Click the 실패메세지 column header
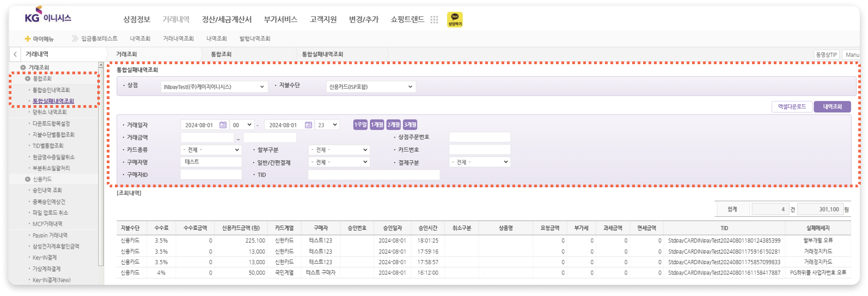The width and height of the screenshot is (868, 296). pyautogui.click(x=817, y=228)
